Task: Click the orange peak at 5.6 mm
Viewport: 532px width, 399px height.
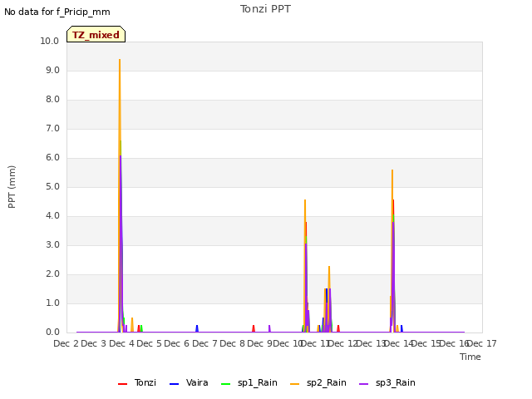Action: point(392,170)
